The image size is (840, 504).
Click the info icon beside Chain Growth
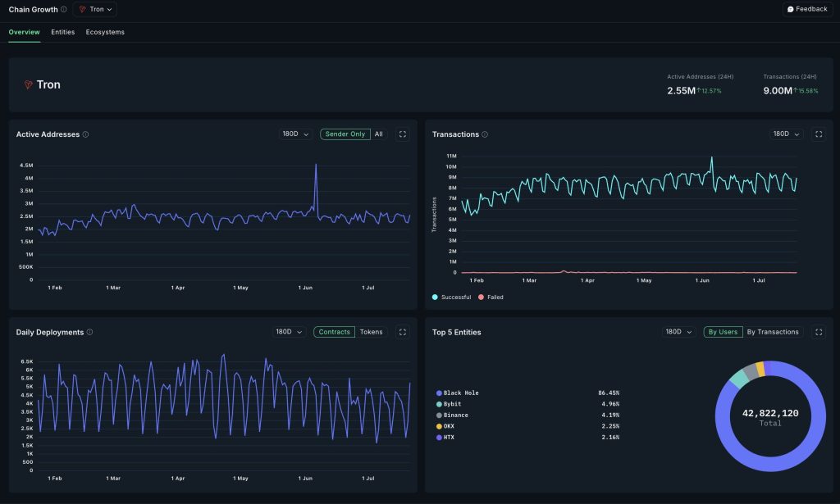click(x=64, y=9)
